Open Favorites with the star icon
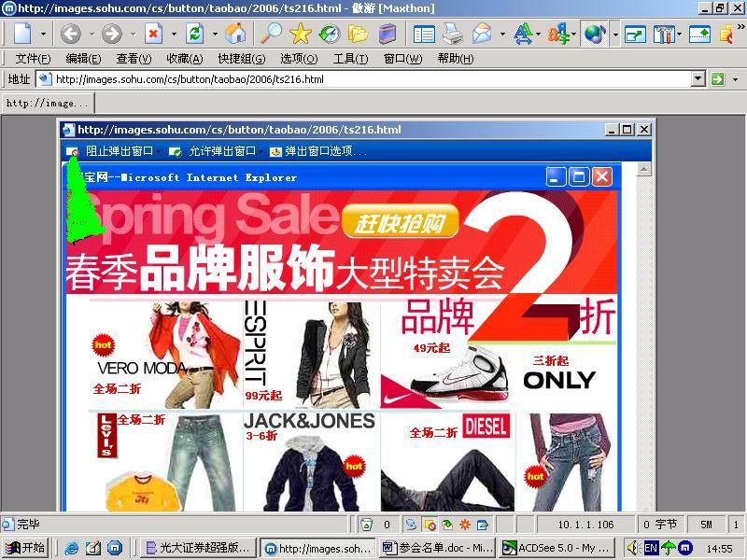Screen dimensions: 747x560 300,34
